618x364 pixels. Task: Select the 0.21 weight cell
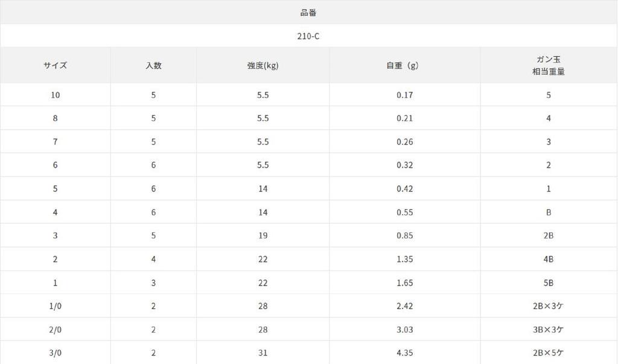(404, 118)
